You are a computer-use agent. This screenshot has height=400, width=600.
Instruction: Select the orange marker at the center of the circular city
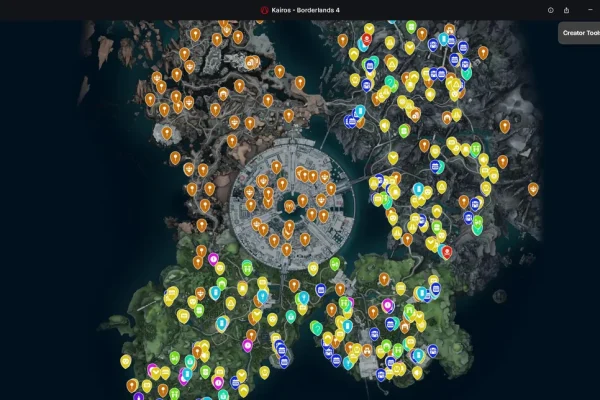[x=289, y=207]
